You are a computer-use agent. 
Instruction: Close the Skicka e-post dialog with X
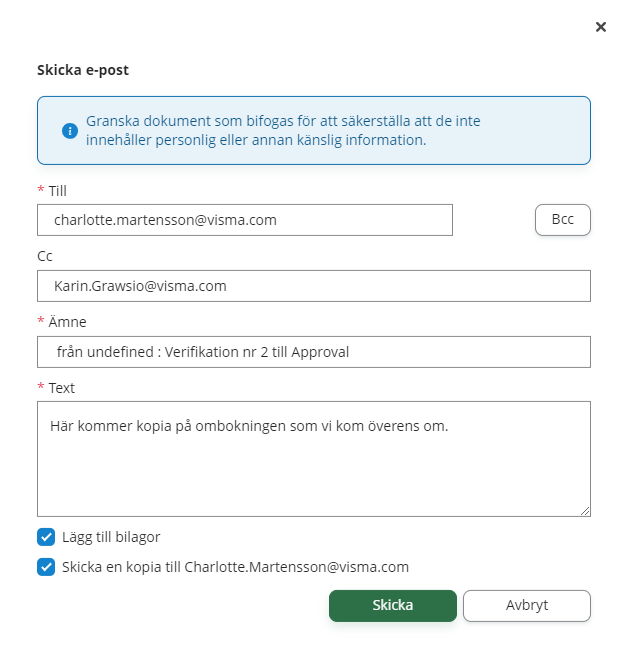[x=601, y=27]
